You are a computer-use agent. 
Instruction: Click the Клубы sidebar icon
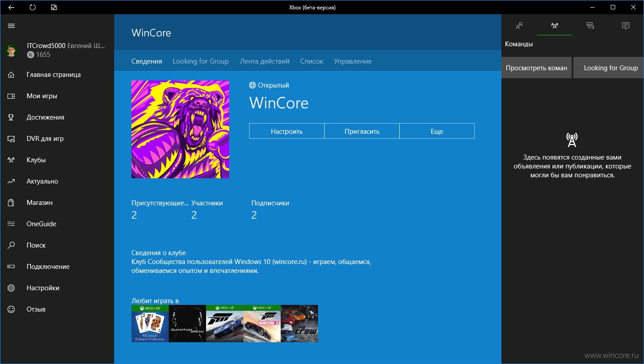pos(12,160)
